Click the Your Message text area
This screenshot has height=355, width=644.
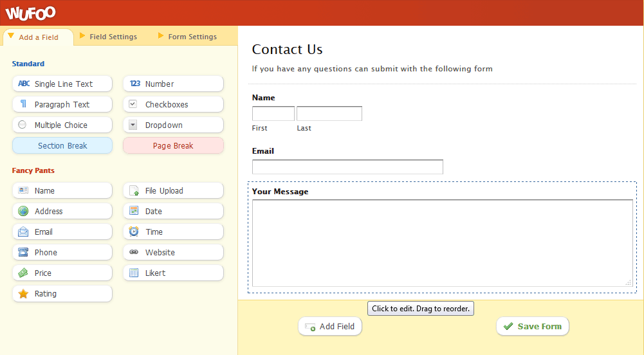pyautogui.click(x=443, y=243)
